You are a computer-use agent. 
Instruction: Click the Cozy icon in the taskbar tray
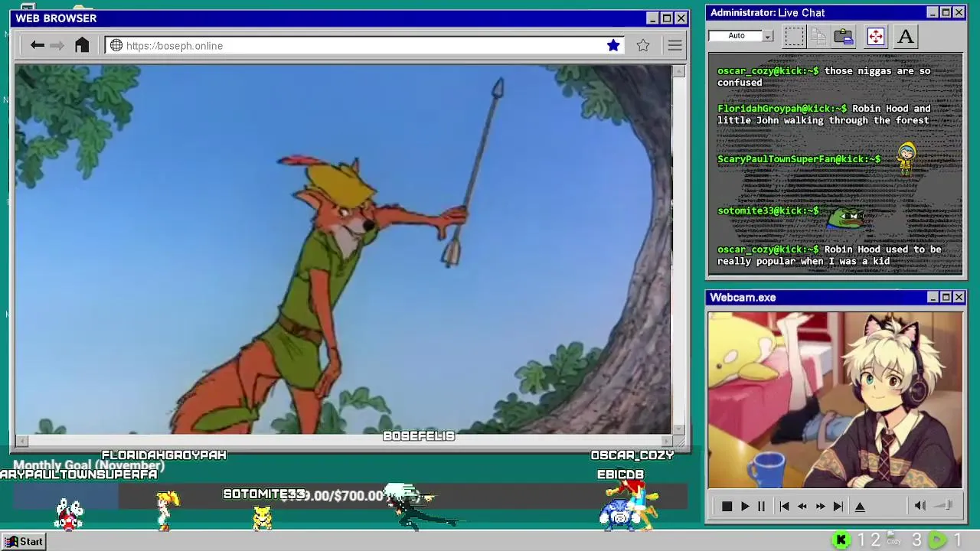coord(893,539)
